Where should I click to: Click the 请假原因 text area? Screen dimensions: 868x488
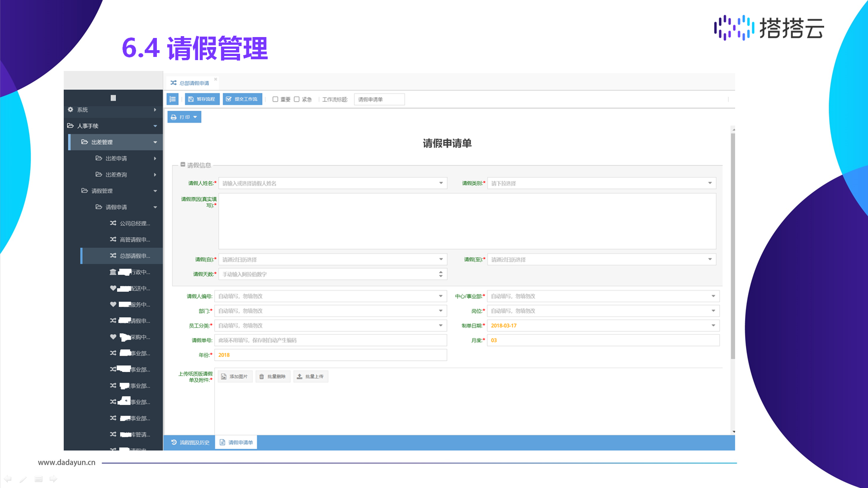tap(467, 221)
